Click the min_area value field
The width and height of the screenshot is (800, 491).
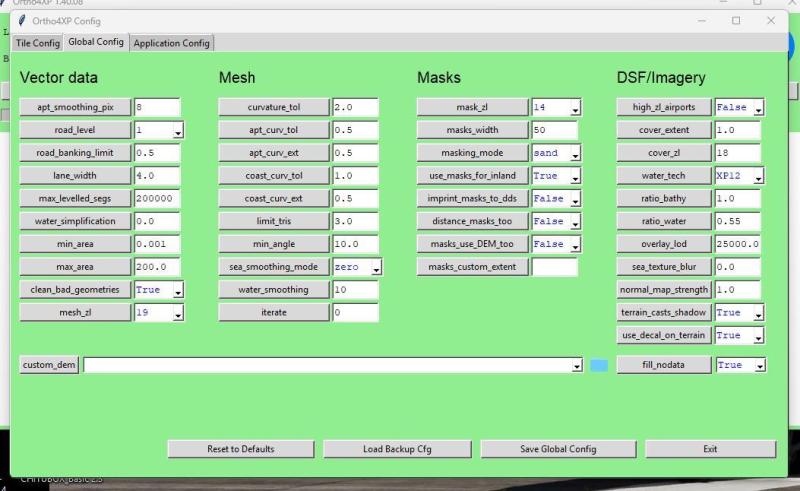[157, 244]
